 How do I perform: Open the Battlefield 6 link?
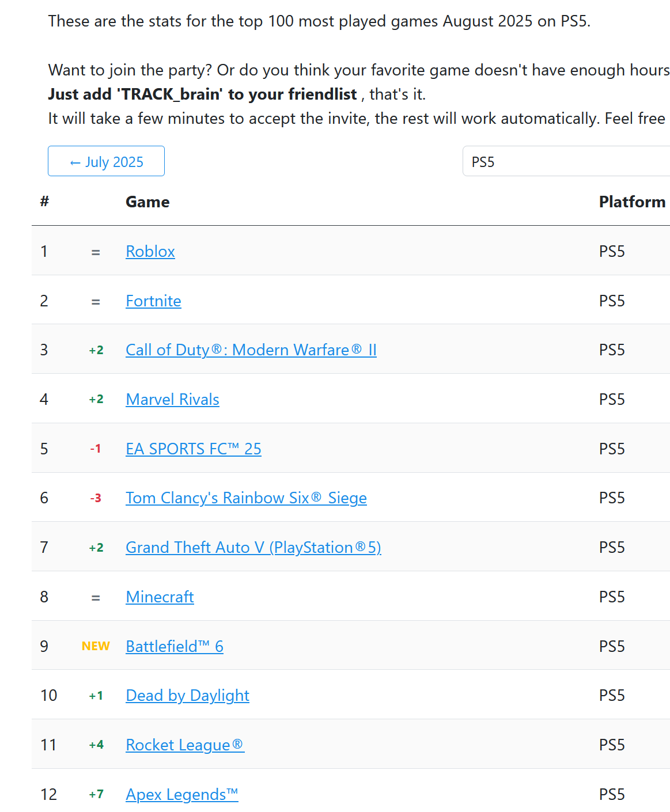point(175,647)
